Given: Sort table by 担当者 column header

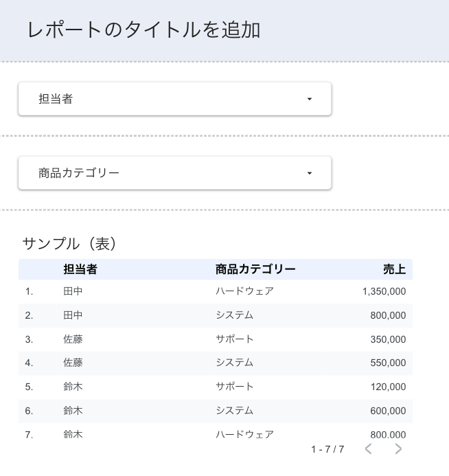Looking at the screenshot, I should point(80,269).
